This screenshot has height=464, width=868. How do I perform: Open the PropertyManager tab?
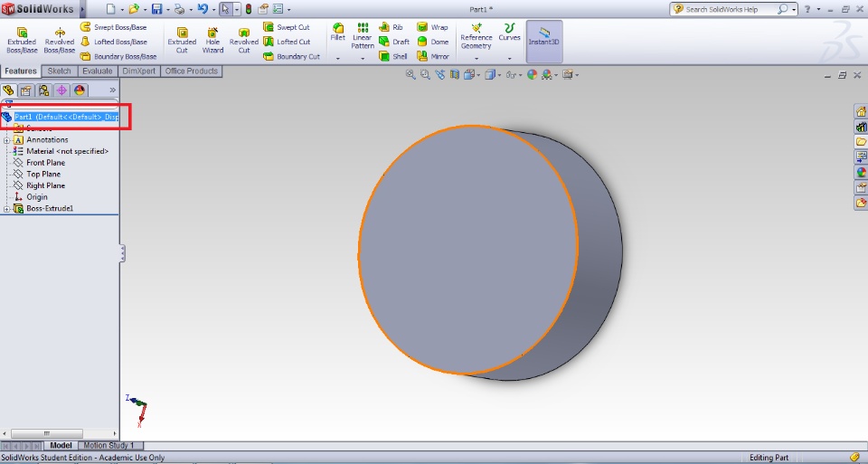point(26,90)
